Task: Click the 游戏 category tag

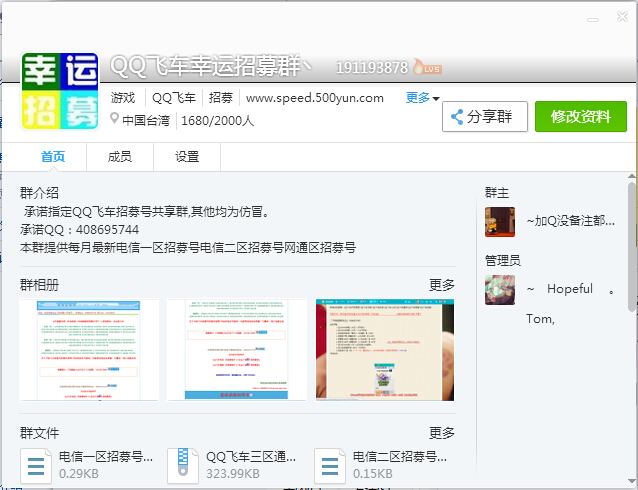Action: tap(123, 98)
